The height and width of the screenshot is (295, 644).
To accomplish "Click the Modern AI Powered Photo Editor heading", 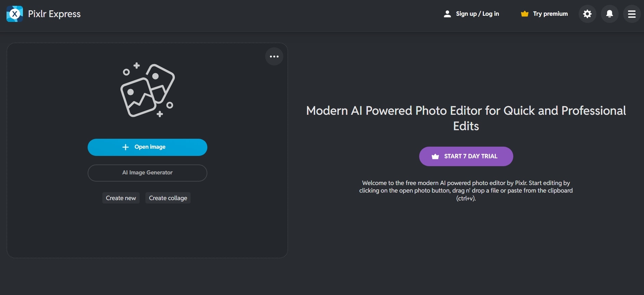I will tap(466, 118).
